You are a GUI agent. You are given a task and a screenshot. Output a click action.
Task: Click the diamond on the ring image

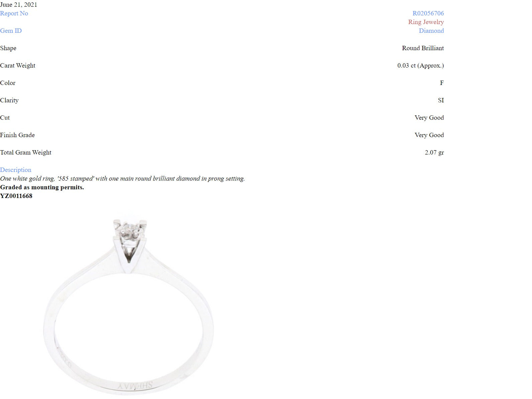(x=130, y=228)
